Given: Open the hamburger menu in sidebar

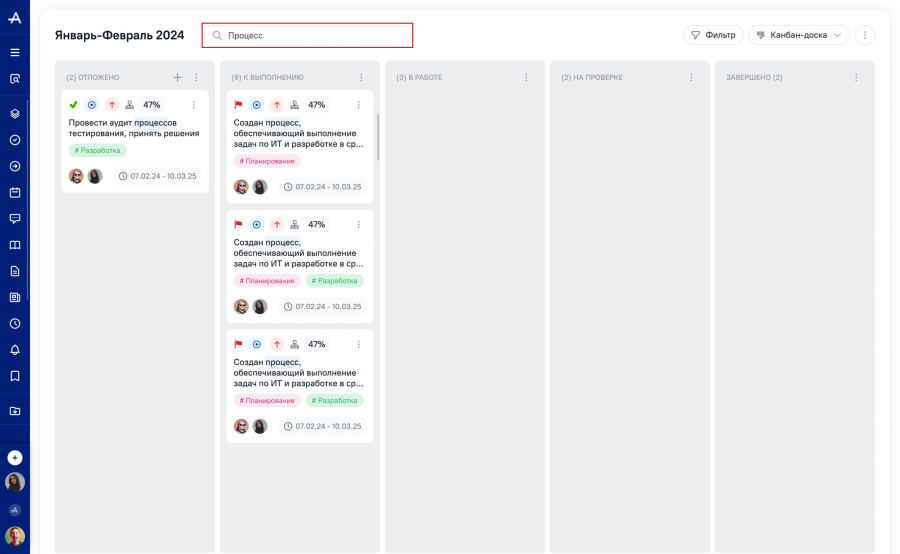Looking at the screenshot, I should [15, 52].
